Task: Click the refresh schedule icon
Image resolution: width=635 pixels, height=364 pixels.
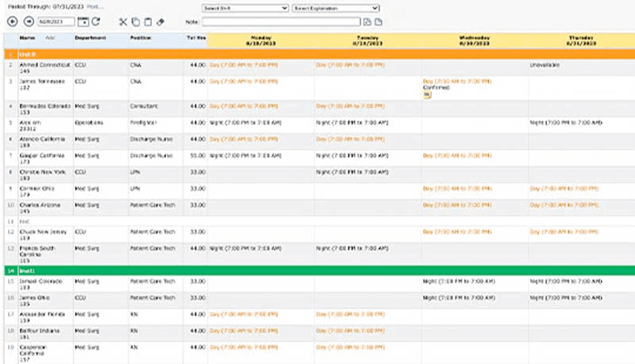Action: point(96,21)
